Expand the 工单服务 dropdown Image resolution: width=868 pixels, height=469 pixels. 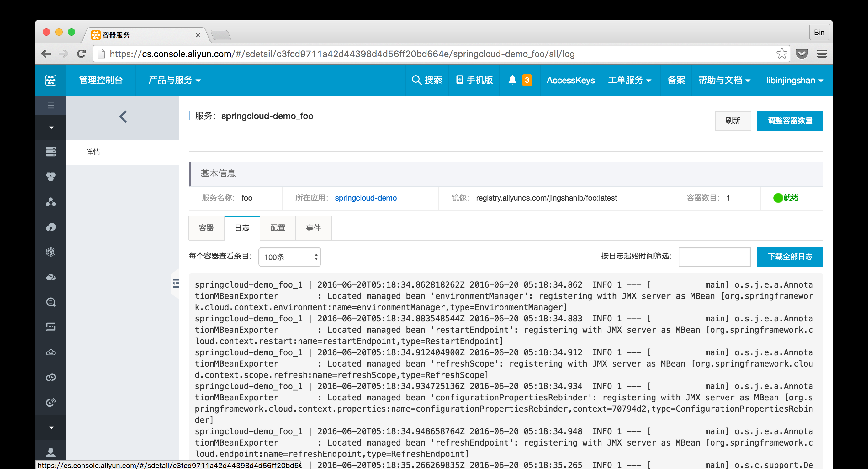[629, 80]
